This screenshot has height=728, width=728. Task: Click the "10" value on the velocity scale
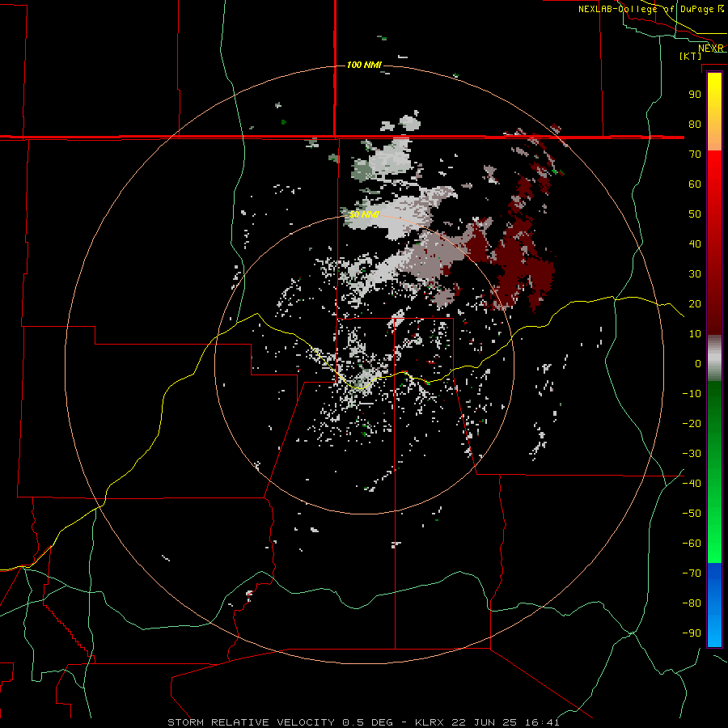695,334
